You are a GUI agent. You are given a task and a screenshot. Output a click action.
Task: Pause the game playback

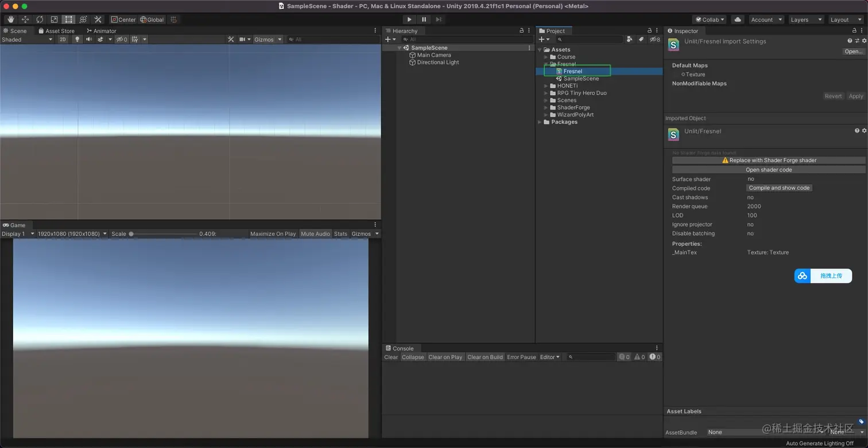coord(424,20)
